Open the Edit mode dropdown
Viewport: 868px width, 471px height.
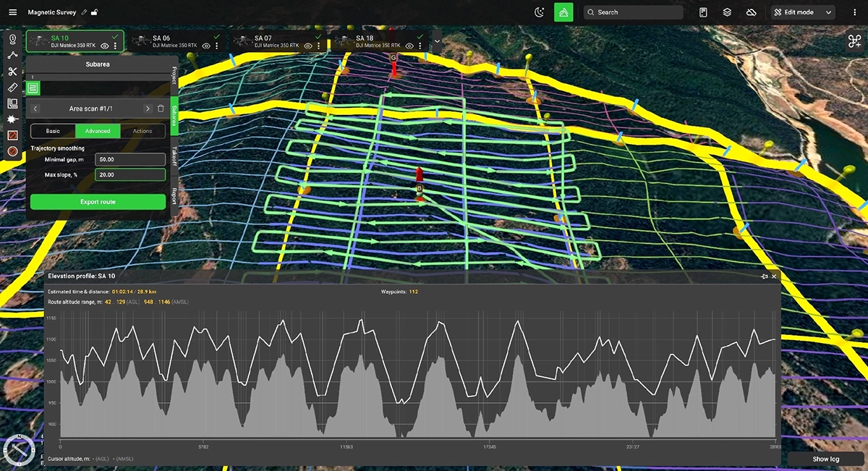pos(829,12)
